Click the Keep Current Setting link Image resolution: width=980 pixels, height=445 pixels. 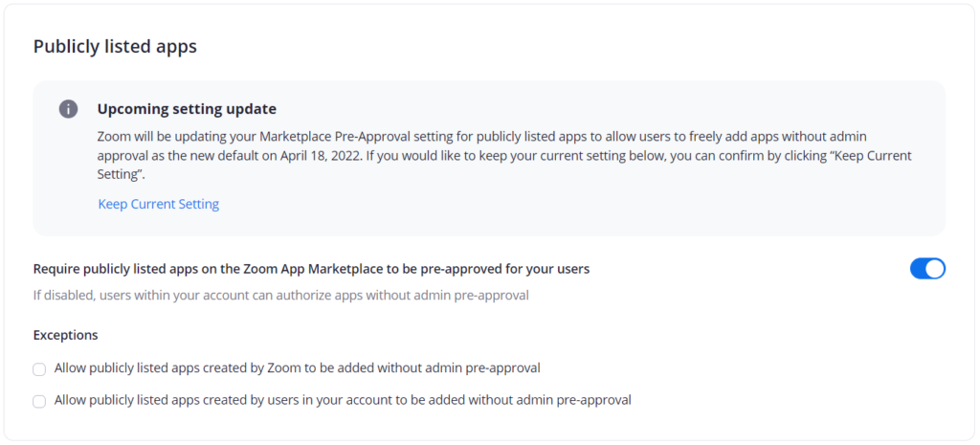click(159, 204)
